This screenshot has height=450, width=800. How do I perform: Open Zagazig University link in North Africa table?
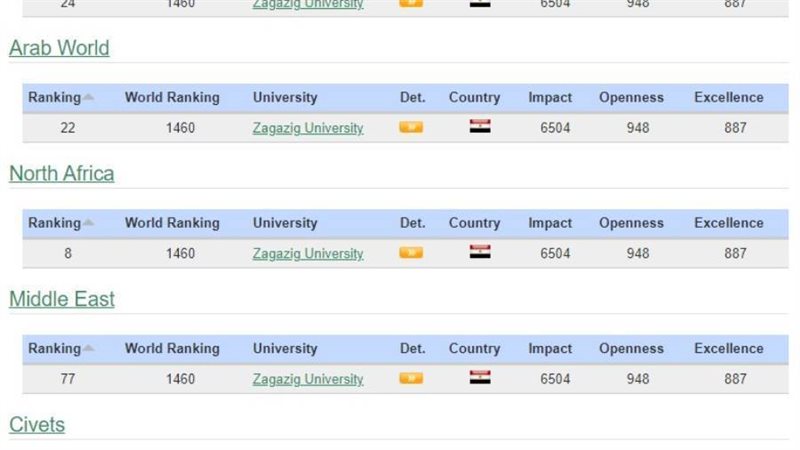[x=308, y=254]
